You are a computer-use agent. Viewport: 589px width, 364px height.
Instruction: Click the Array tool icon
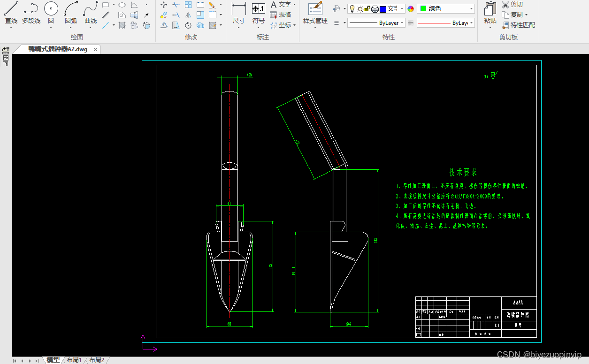[x=188, y=5]
